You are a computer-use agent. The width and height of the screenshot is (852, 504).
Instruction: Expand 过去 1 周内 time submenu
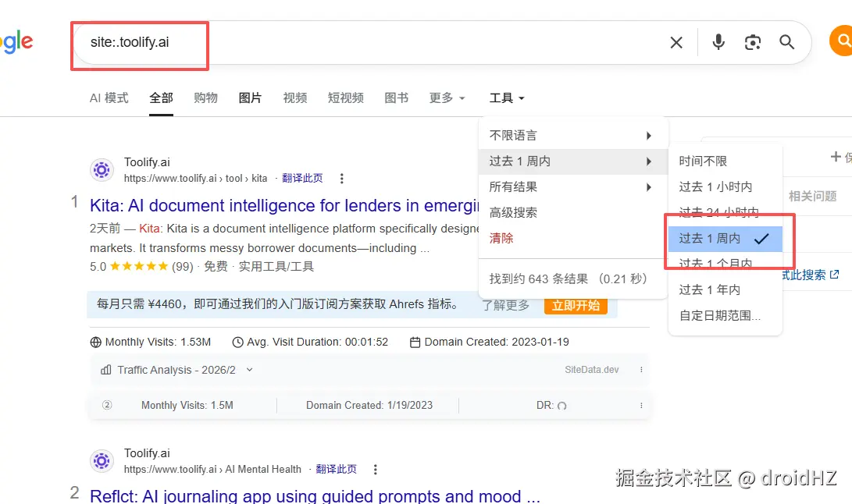pos(573,161)
